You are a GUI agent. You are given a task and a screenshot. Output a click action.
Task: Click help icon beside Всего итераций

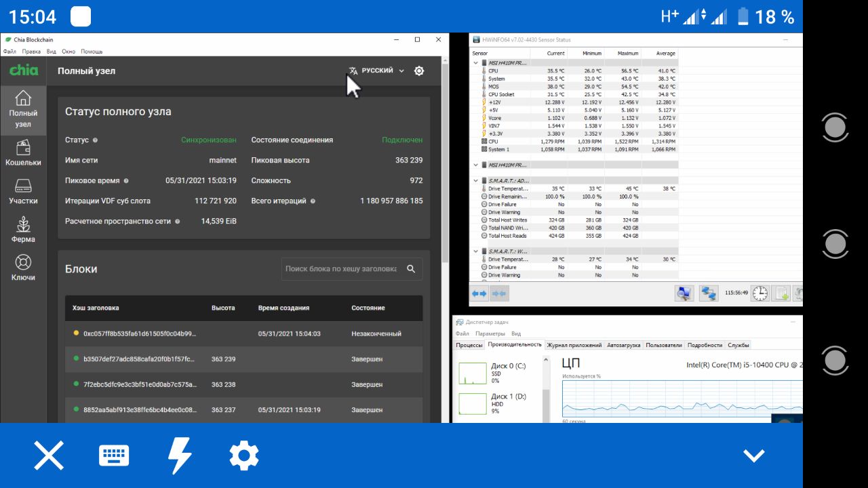(x=313, y=201)
